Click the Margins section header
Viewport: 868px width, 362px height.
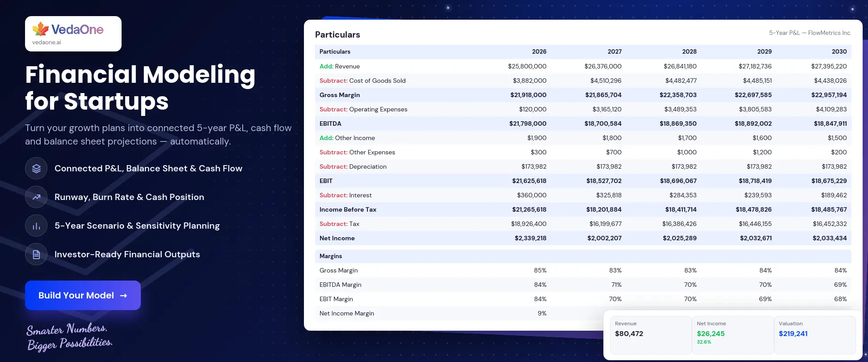click(x=331, y=256)
